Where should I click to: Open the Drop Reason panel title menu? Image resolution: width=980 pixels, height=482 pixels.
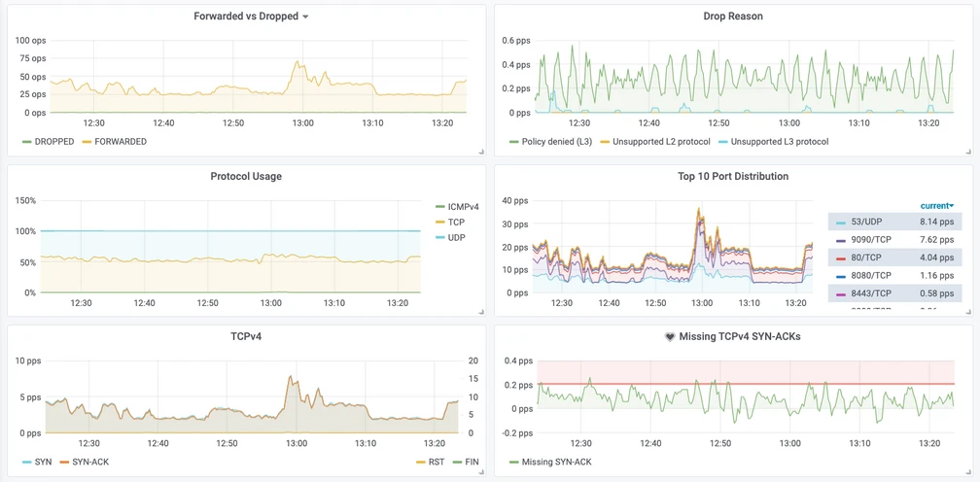point(733,17)
